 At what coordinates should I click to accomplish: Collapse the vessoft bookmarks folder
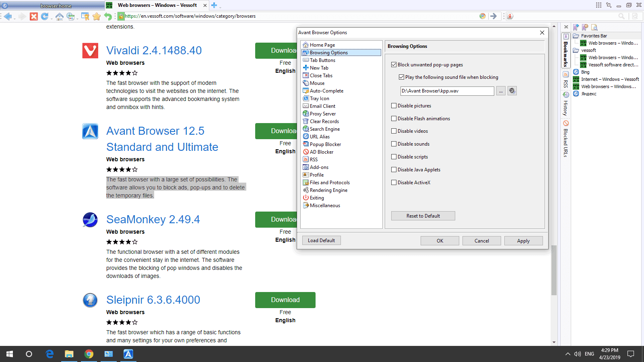pos(576,50)
